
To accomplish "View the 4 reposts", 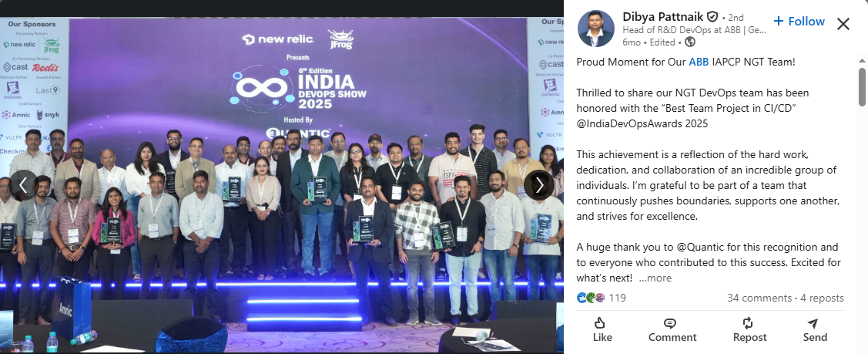I will 822,298.
